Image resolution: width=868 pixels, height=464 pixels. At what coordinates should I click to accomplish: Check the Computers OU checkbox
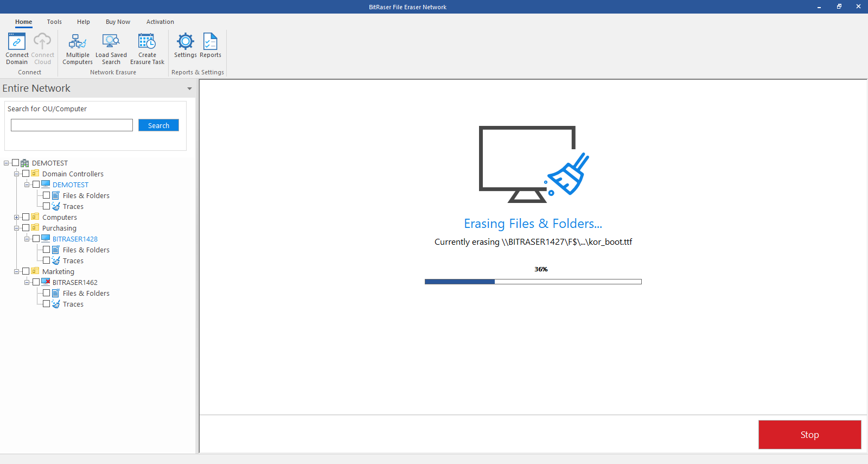pyautogui.click(x=25, y=217)
